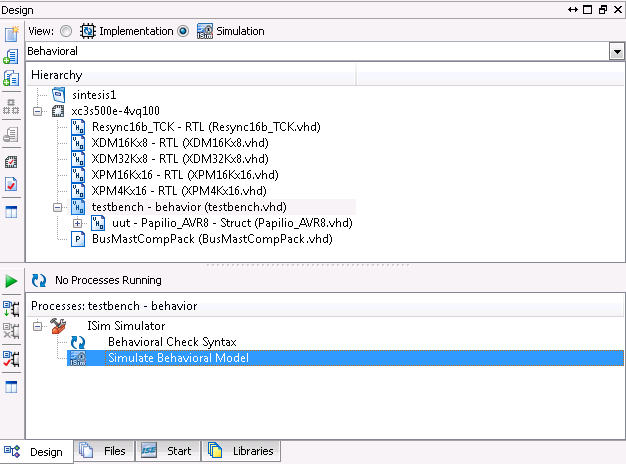The image size is (626, 464).
Task: Click the lower process panel table icon
Action: pyautogui.click(x=11, y=387)
